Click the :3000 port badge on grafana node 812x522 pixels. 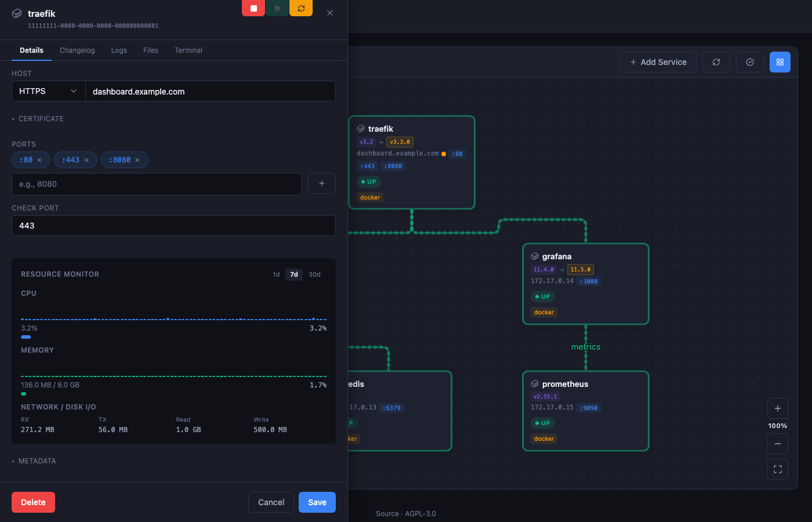589,281
